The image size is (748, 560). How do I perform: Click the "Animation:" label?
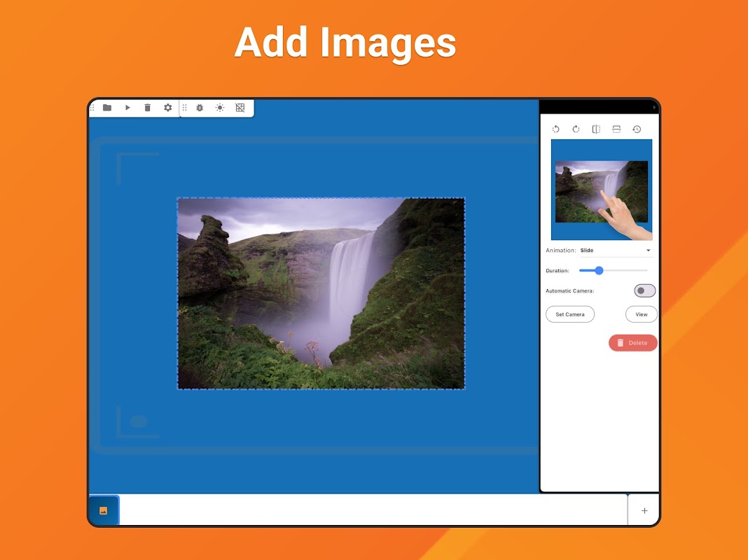560,250
